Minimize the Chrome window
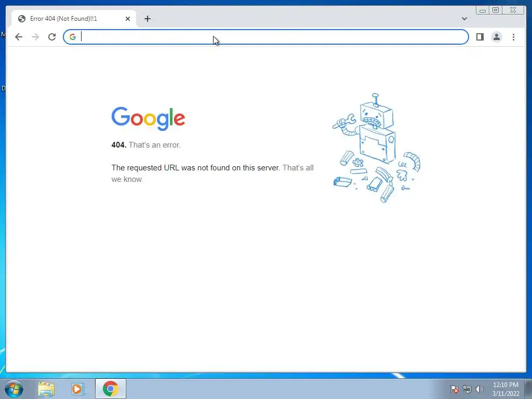532x399 pixels. [483, 10]
